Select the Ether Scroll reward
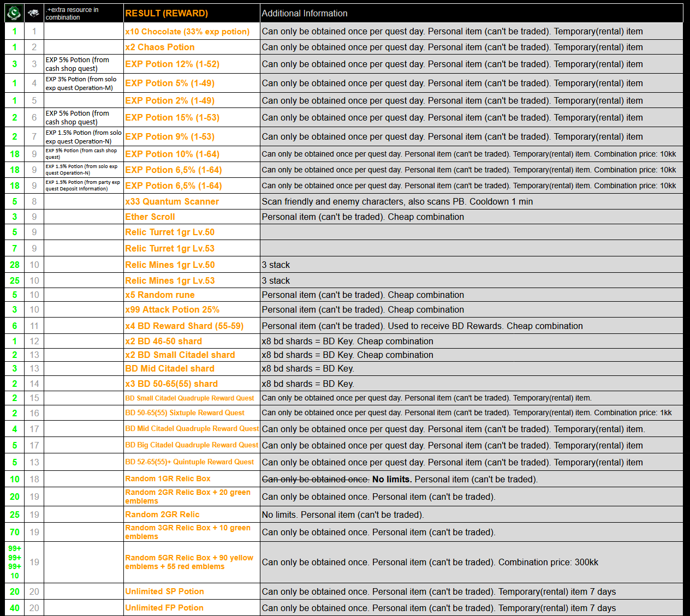The height and width of the screenshot is (616, 690). point(150,217)
